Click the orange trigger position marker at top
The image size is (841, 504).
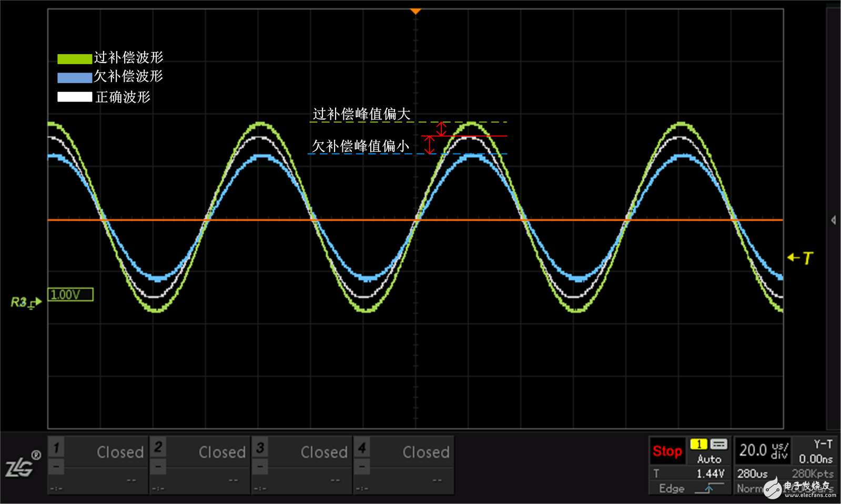(x=416, y=12)
